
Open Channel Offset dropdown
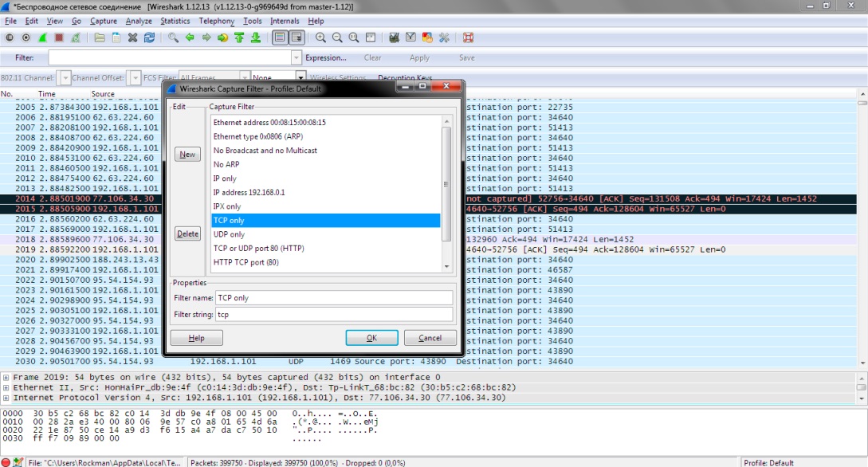point(135,78)
